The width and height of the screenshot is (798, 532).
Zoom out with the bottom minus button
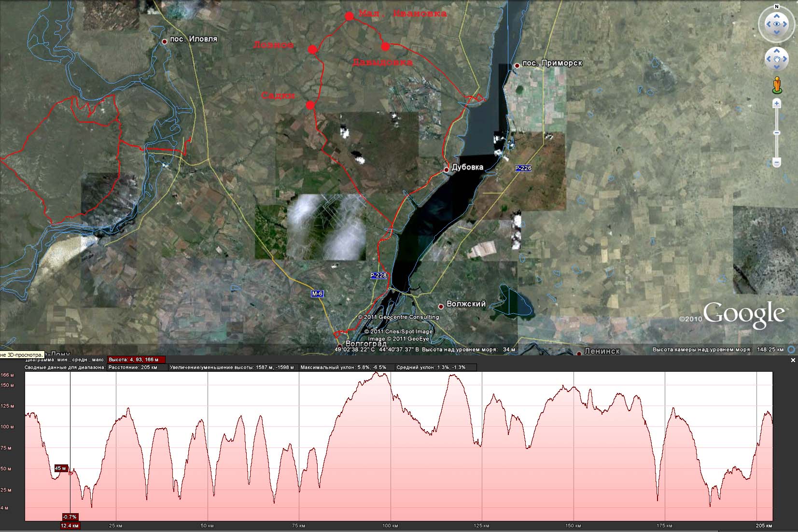pos(776,162)
